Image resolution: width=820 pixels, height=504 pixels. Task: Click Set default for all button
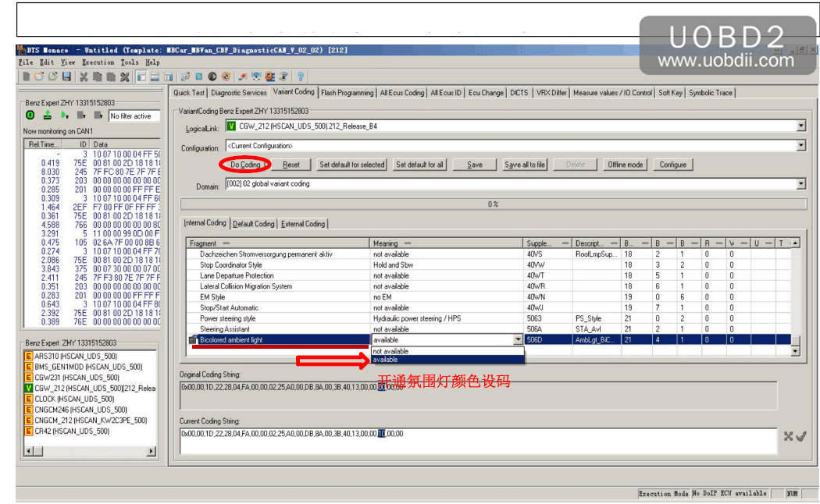point(419,165)
